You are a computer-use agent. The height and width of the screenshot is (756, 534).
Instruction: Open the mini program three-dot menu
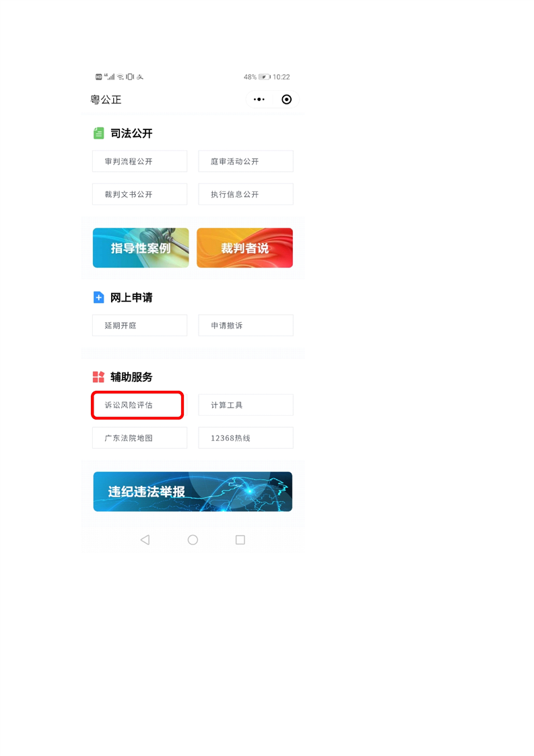[x=259, y=99]
